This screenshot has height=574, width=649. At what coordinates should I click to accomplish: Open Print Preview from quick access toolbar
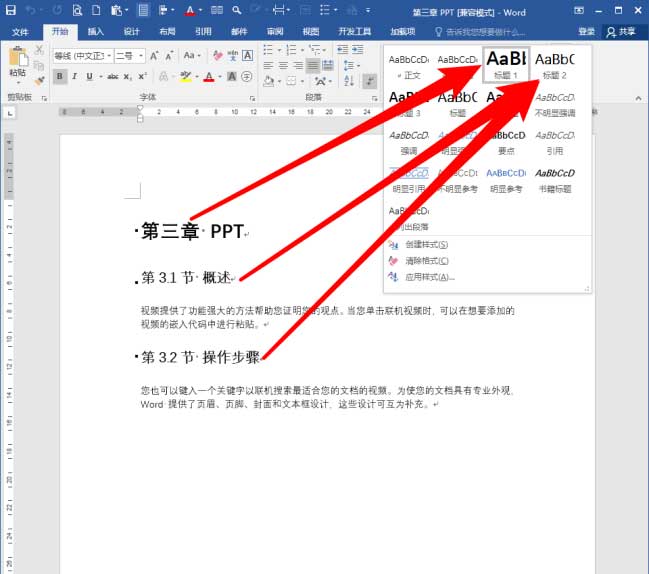pyautogui.click(x=77, y=10)
